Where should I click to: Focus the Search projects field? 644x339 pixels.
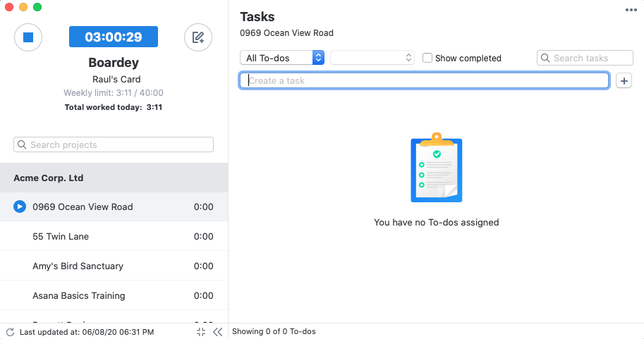[114, 144]
